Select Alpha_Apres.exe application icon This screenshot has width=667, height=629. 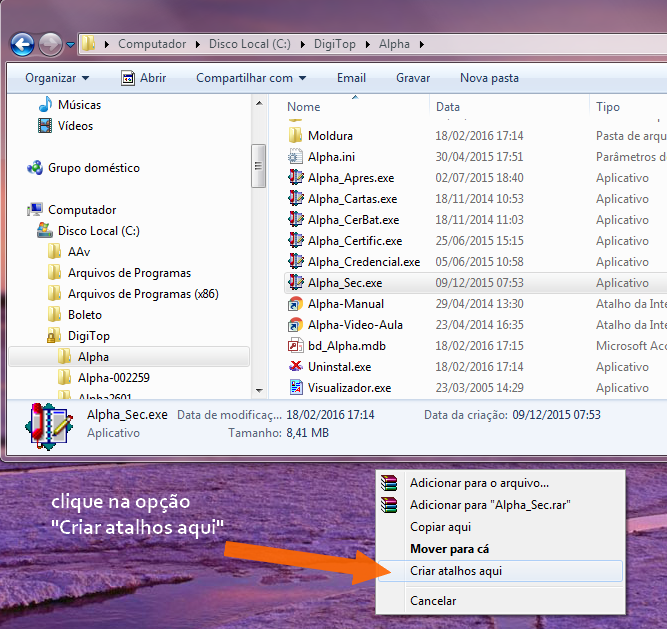(x=295, y=177)
